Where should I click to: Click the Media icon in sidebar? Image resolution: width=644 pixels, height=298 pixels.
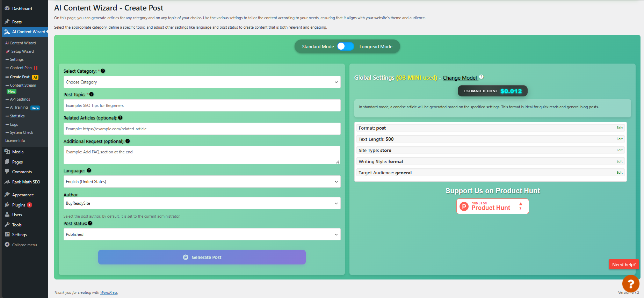coord(7,152)
